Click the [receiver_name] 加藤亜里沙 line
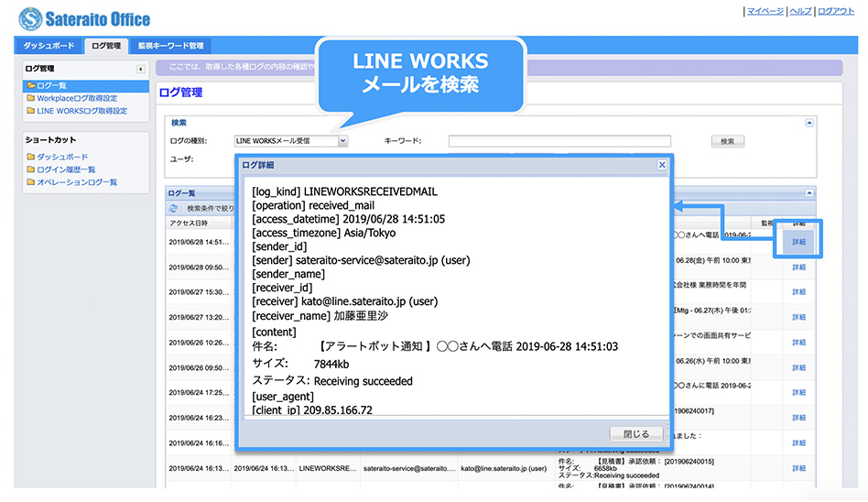Image resolution: width=868 pixels, height=502 pixels. point(320,316)
